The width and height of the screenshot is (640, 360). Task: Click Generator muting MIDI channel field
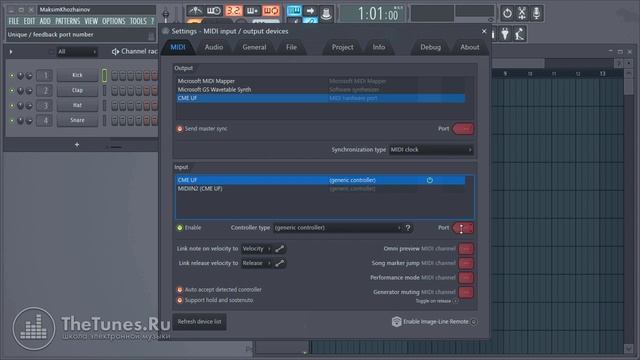pyautogui.click(x=466, y=292)
